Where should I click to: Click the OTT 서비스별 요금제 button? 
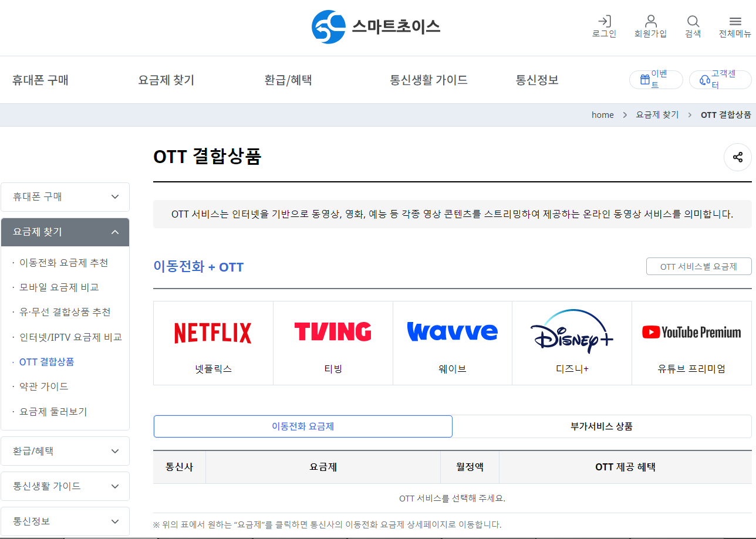coord(698,266)
